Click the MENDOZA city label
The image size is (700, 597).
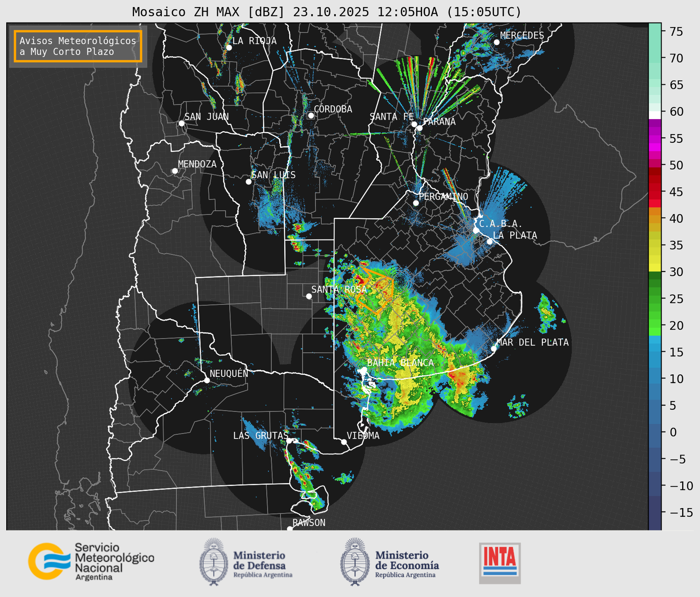197,164
